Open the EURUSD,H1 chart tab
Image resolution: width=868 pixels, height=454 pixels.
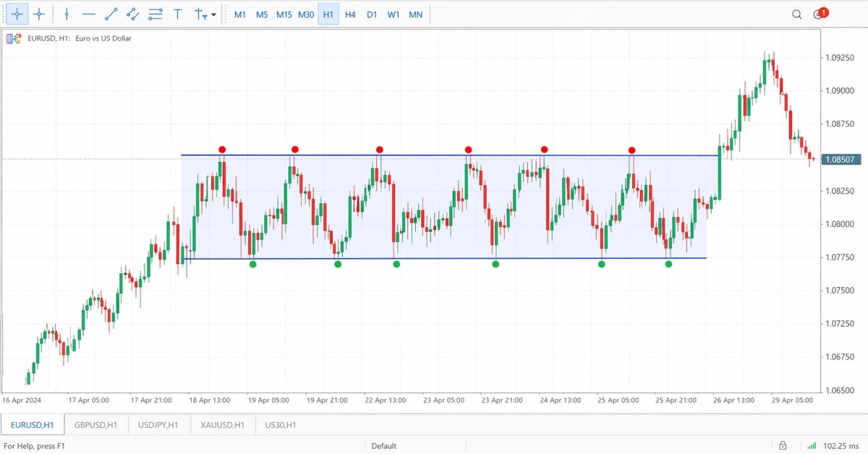pyautogui.click(x=33, y=425)
